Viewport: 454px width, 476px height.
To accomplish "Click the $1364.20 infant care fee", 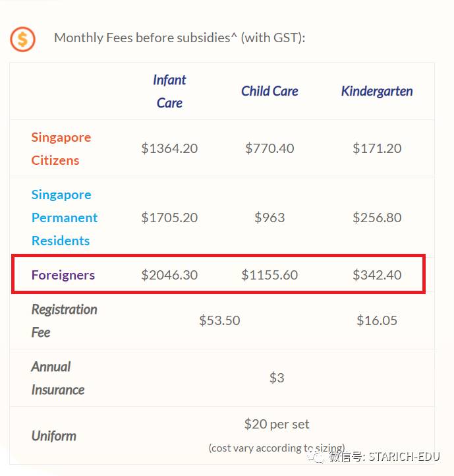I will [169, 148].
